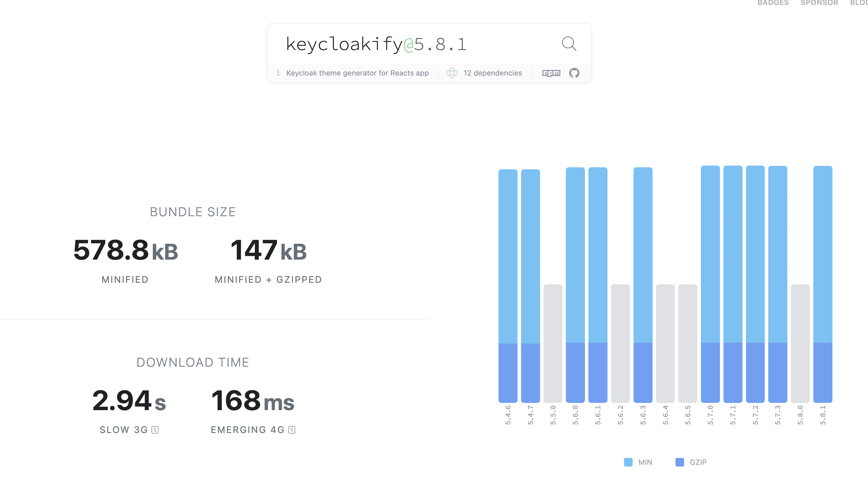Click the dependency graph icon before 12 dependencies
Viewport: 868px width, 488px height.
click(x=453, y=73)
